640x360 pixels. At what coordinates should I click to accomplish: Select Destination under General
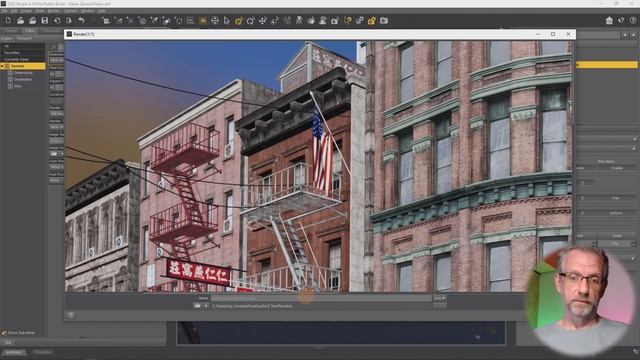tap(23, 79)
